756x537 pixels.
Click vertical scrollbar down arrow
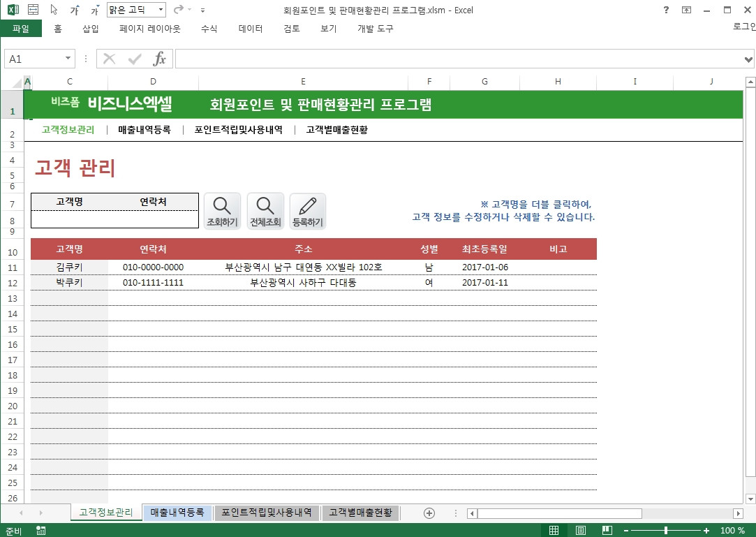(750, 499)
